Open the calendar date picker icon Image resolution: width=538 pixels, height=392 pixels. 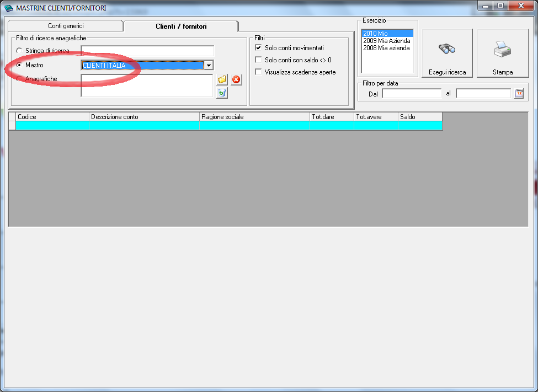click(519, 94)
